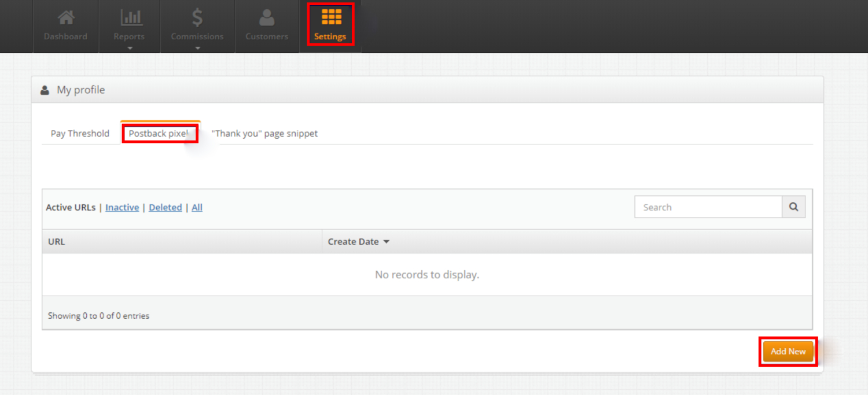Click "Showing 0 to 0 of 0 entries"

point(98,316)
